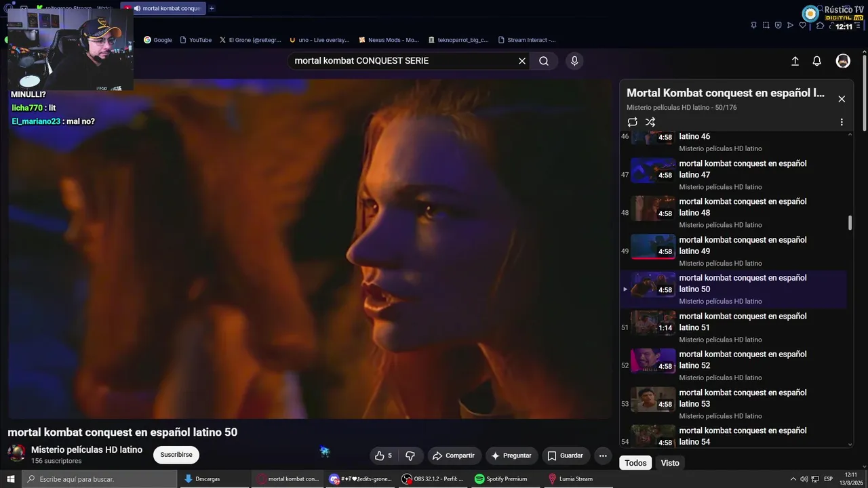
Task: Open a new browser tab
Action: tap(212, 8)
